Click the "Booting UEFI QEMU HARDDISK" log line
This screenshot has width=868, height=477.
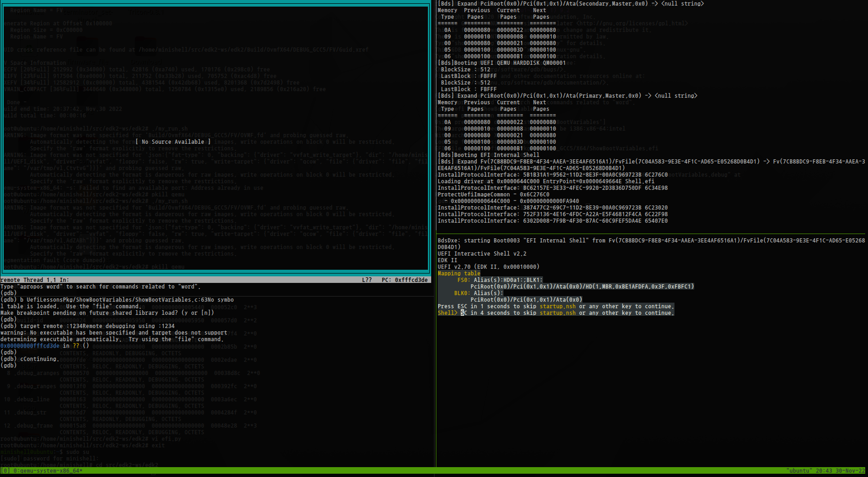click(502, 63)
